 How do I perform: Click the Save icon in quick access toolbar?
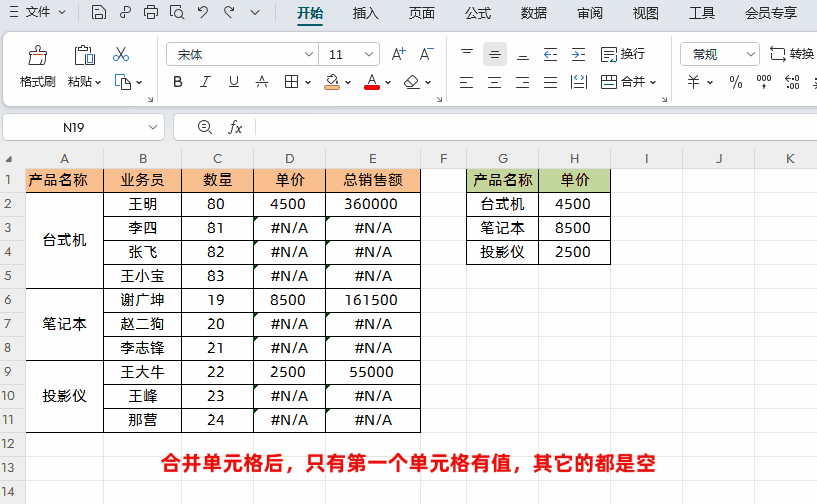point(98,12)
